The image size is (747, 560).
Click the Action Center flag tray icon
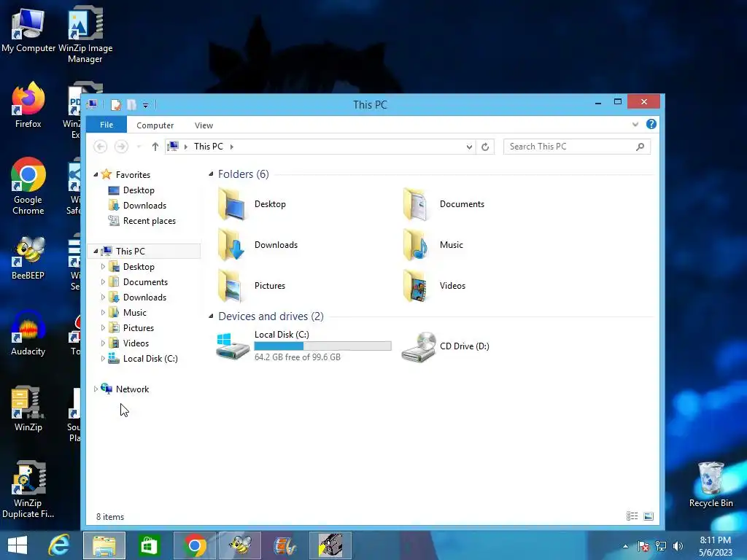click(643, 546)
